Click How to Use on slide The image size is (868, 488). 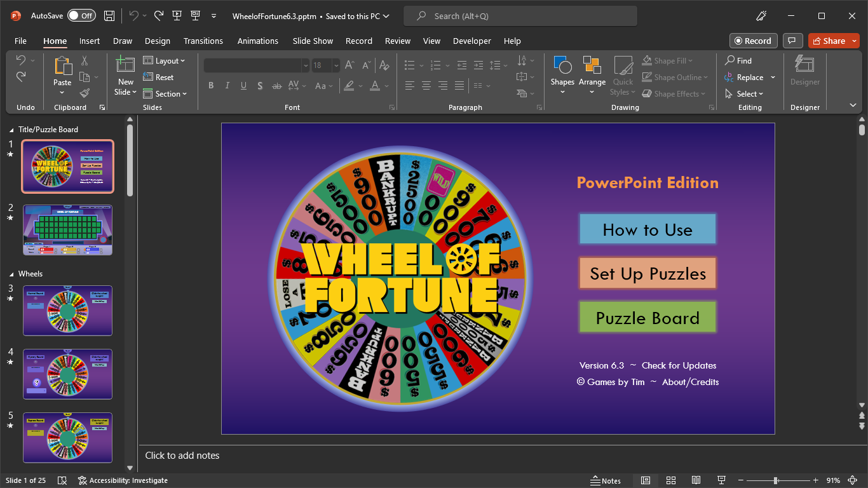click(648, 229)
